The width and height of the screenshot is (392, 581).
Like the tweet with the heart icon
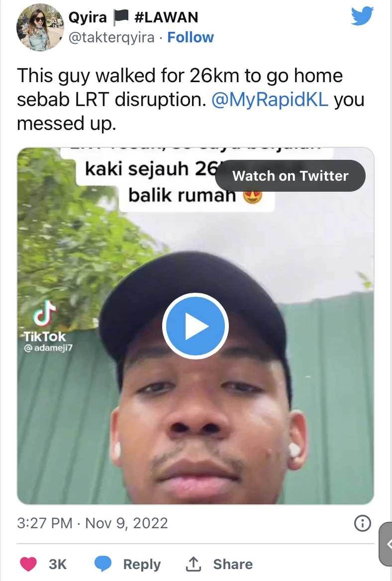click(28, 564)
